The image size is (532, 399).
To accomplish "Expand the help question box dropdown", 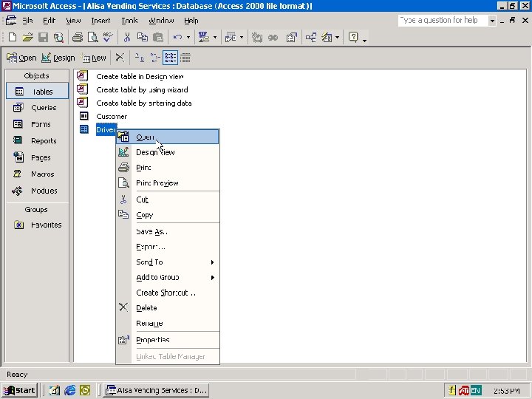I will click(492, 21).
